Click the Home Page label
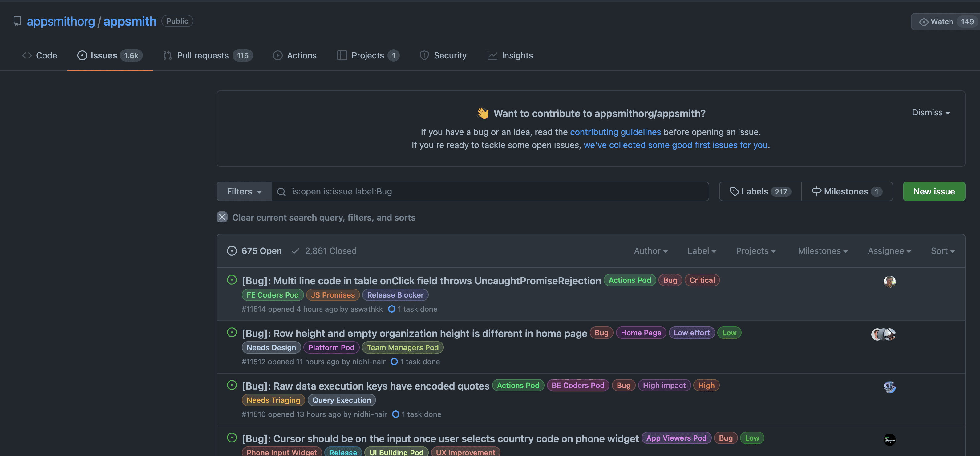 point(641,333)
